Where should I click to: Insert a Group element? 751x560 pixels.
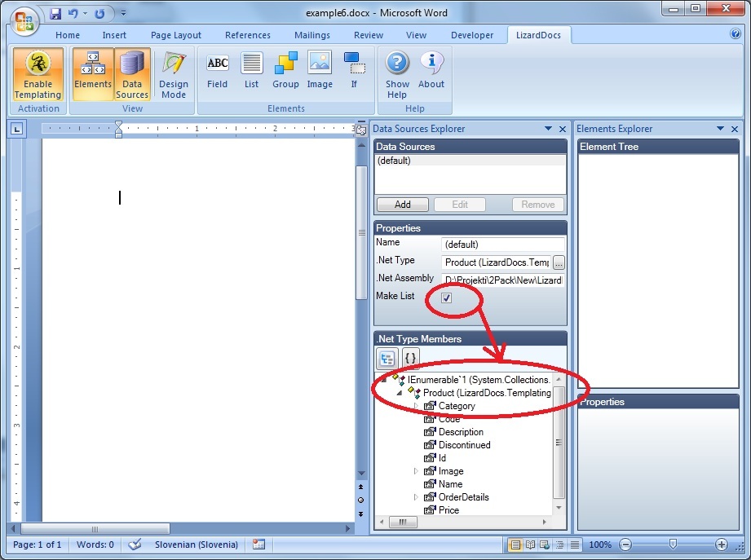pyautogui.click(x=286, y=72)
